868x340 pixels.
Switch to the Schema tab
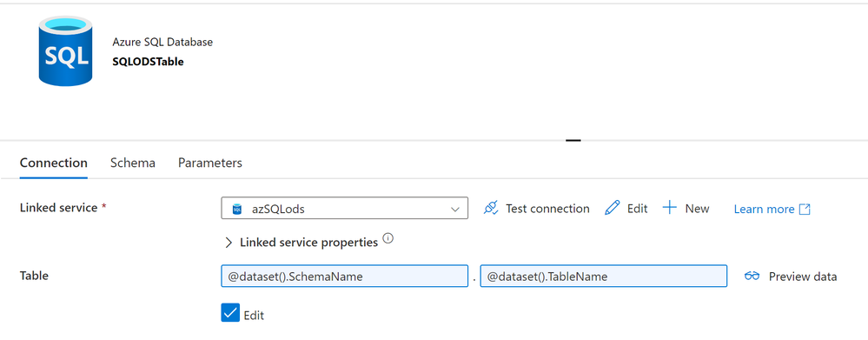(133, 163)
